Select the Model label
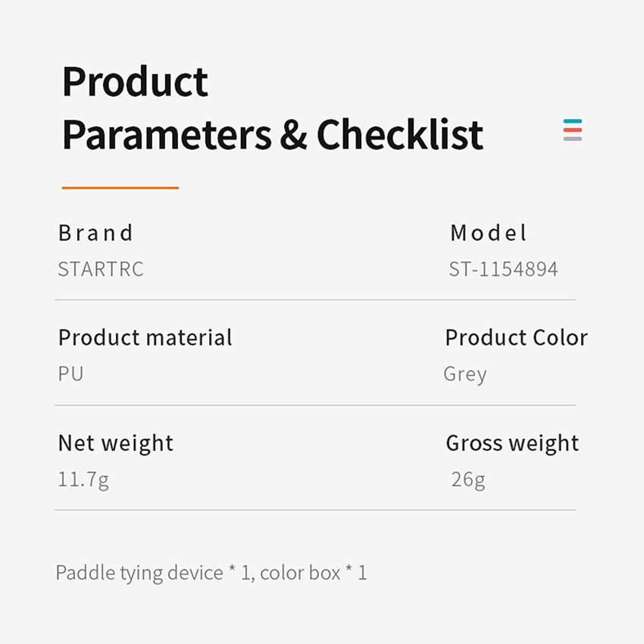This screenshot has width=644, height=644. click(488, 233)
